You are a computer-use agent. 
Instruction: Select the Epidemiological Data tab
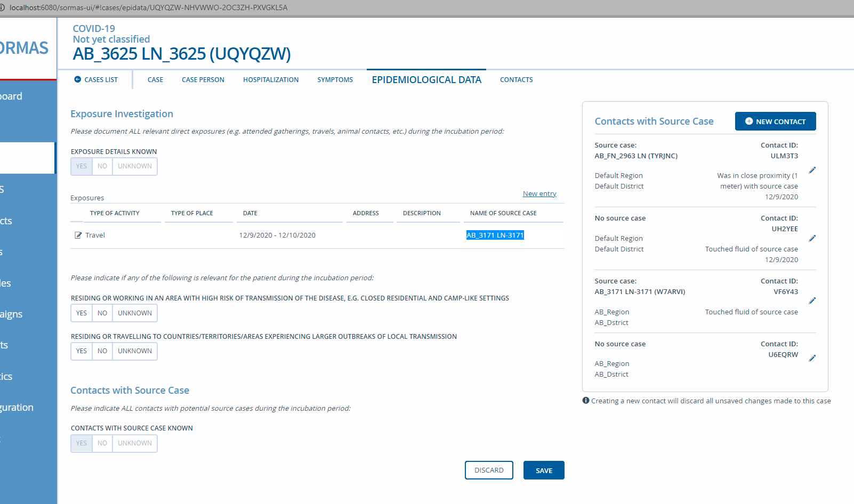click(x=426, y=80)
